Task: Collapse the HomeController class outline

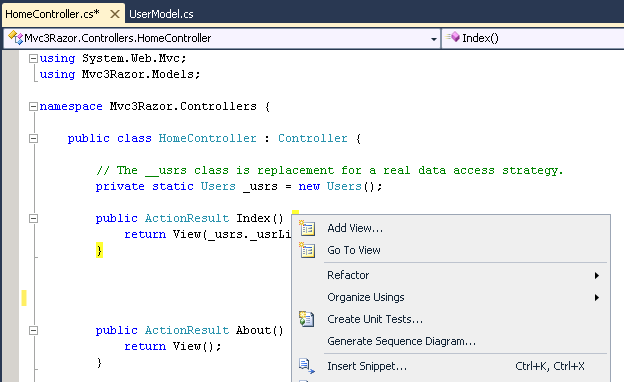Action: tap(33, 138)
